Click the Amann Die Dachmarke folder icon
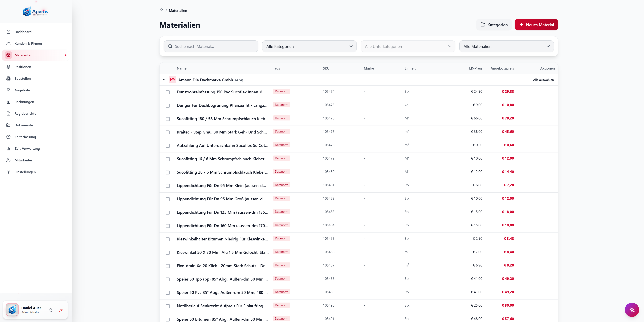Image resolution: width=644 pixels, height=322 pixels. pyautogui.click(x=173, y=80)
